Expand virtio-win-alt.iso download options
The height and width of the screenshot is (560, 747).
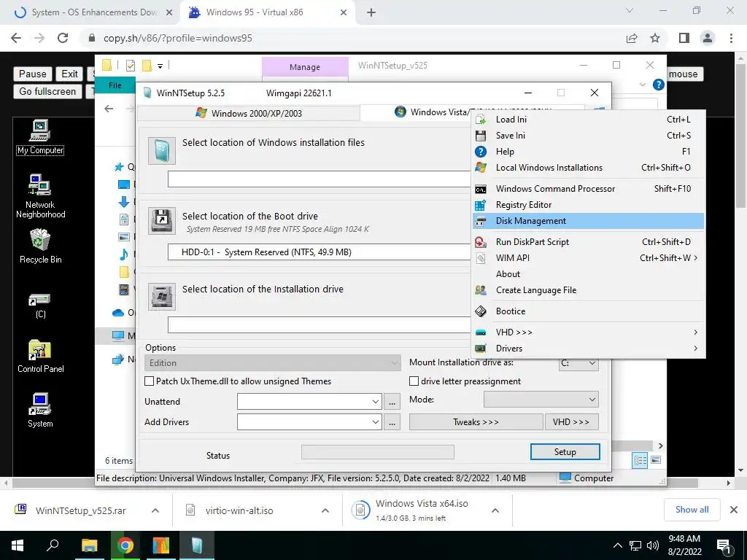click(325, 510)
